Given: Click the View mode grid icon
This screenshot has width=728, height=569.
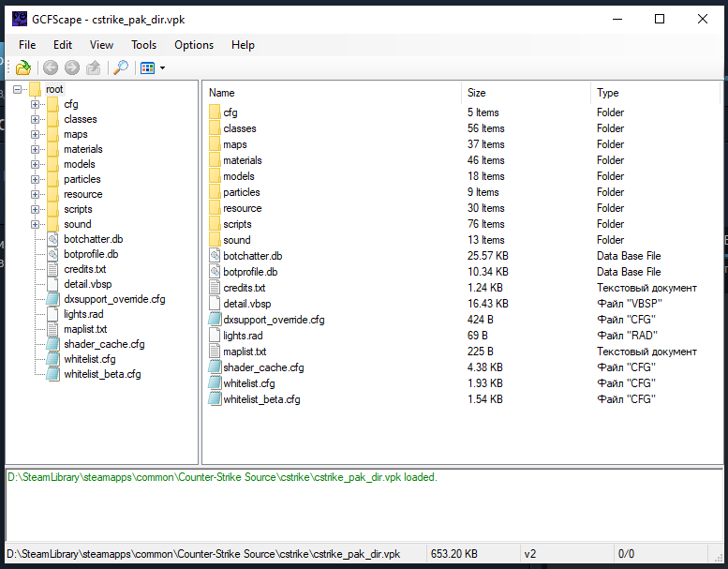Looking at the screenshot, I should (x=147, y=68).
